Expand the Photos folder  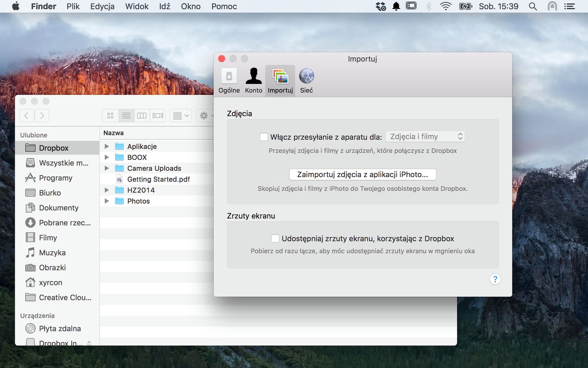107,201
